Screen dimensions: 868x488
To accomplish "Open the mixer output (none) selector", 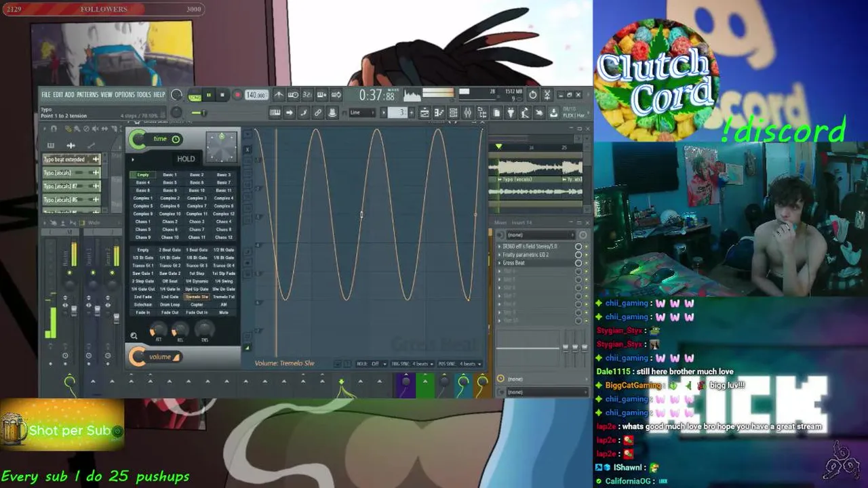I will pos(547,392).
